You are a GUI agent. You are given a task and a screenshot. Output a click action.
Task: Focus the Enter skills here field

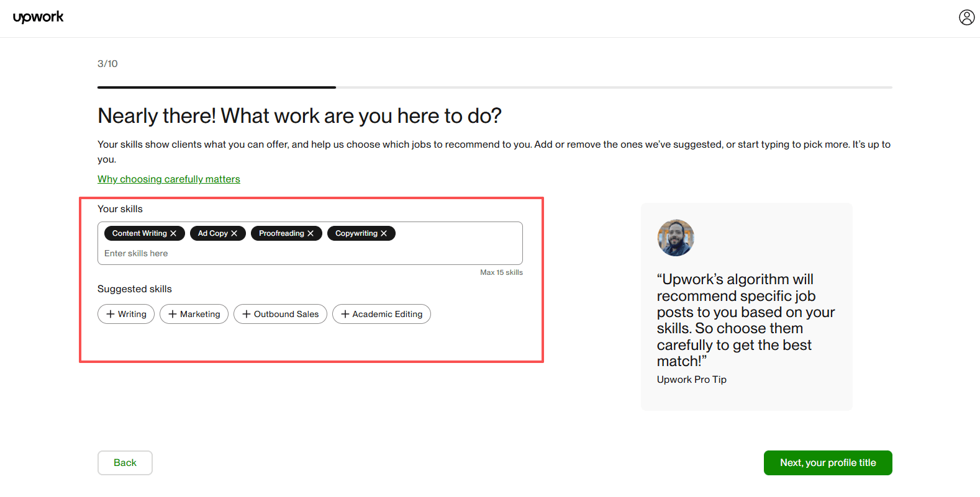(311, 253)
